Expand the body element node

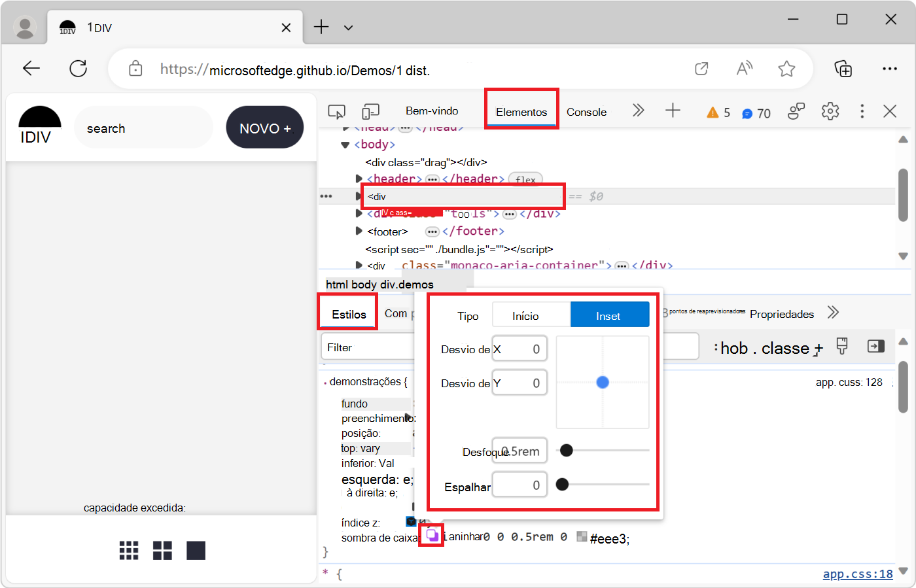click(345, 145)
